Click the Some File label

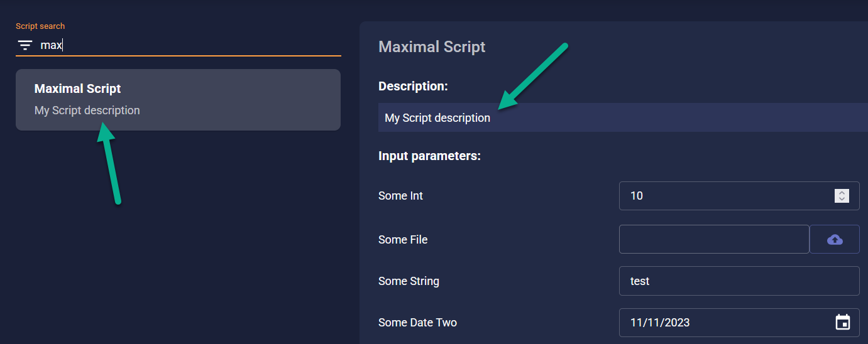click(x=403, y=239)
